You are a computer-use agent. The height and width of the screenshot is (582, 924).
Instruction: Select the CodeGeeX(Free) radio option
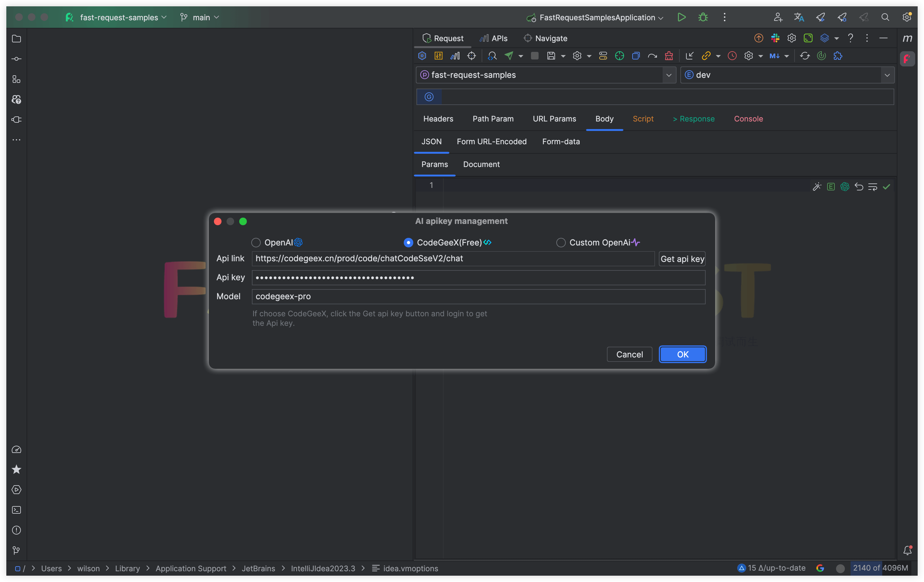pos(408,243)
